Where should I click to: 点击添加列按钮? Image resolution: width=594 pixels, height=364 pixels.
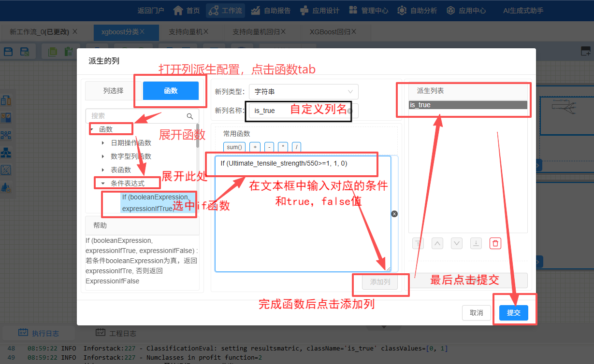point(380,282)
